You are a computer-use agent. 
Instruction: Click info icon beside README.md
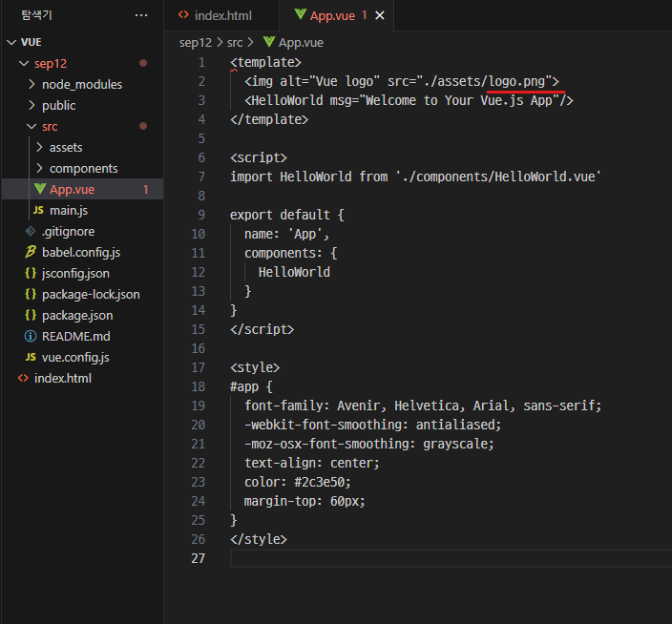pyautogui.click(x=31, y=336)
